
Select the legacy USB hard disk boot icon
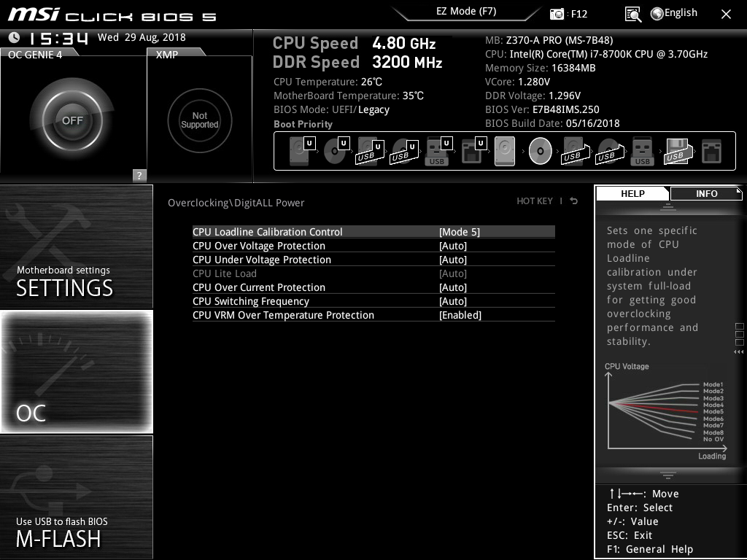(x=576, y=152)
